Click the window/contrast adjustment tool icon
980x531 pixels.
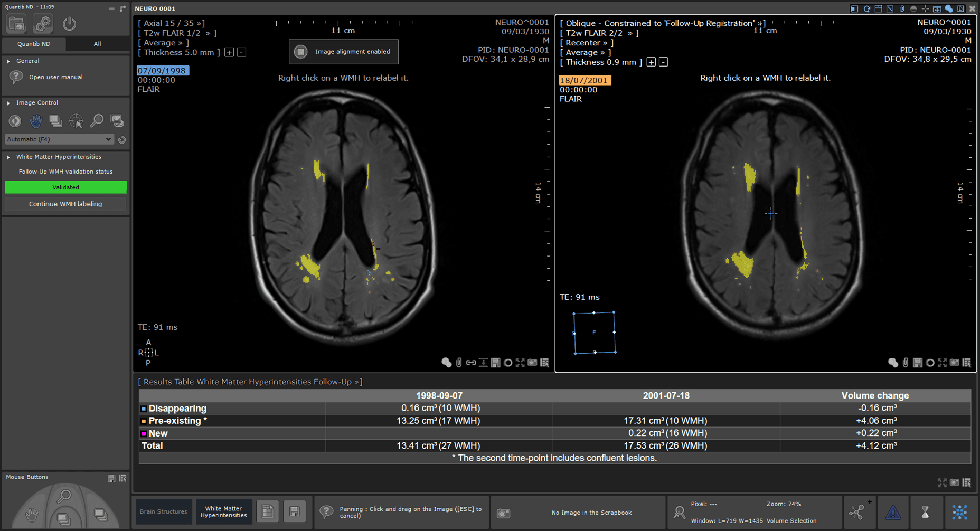coord(15,121)
